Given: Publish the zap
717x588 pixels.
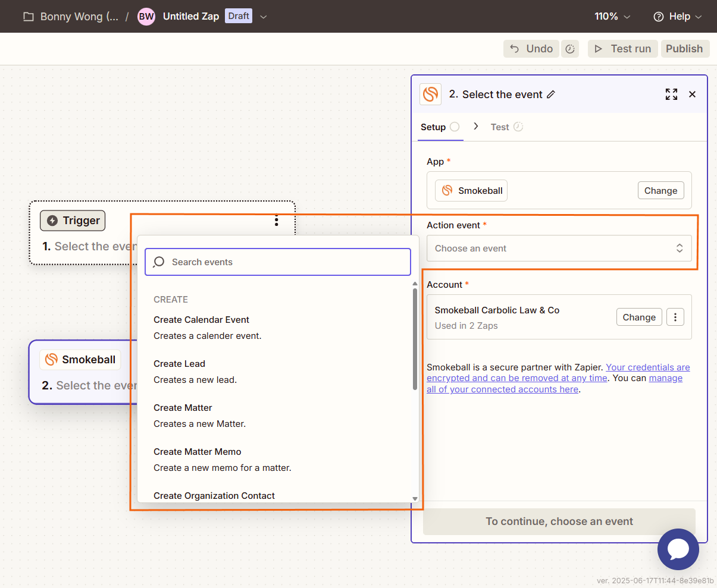Looking at the screenshot, I should [x=684, y=49].
